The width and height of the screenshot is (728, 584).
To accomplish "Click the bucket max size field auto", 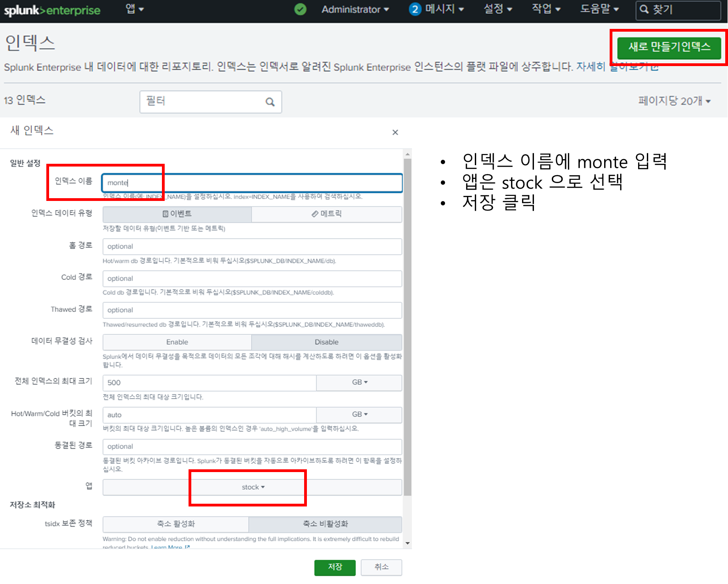I will pos(210,415).
